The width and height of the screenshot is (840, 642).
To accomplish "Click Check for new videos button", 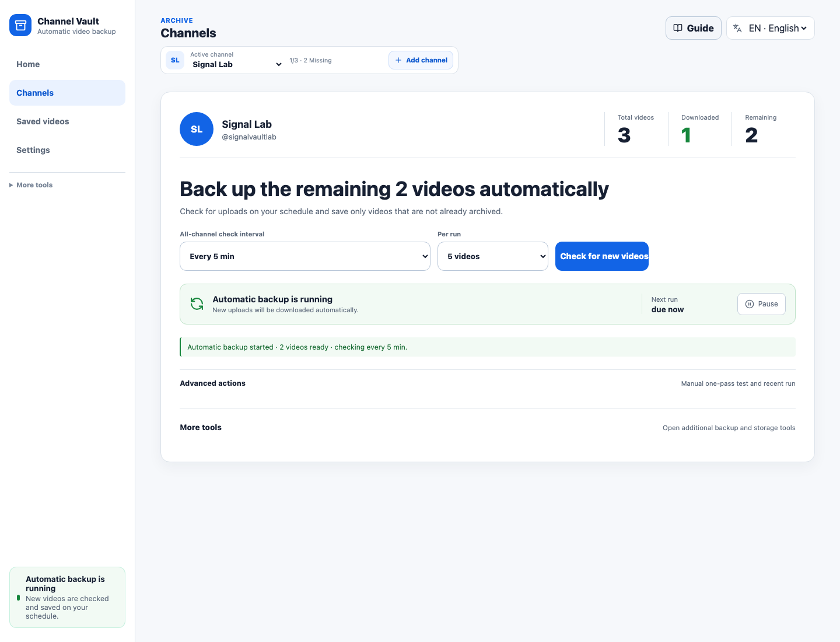I will pos(602,256).
